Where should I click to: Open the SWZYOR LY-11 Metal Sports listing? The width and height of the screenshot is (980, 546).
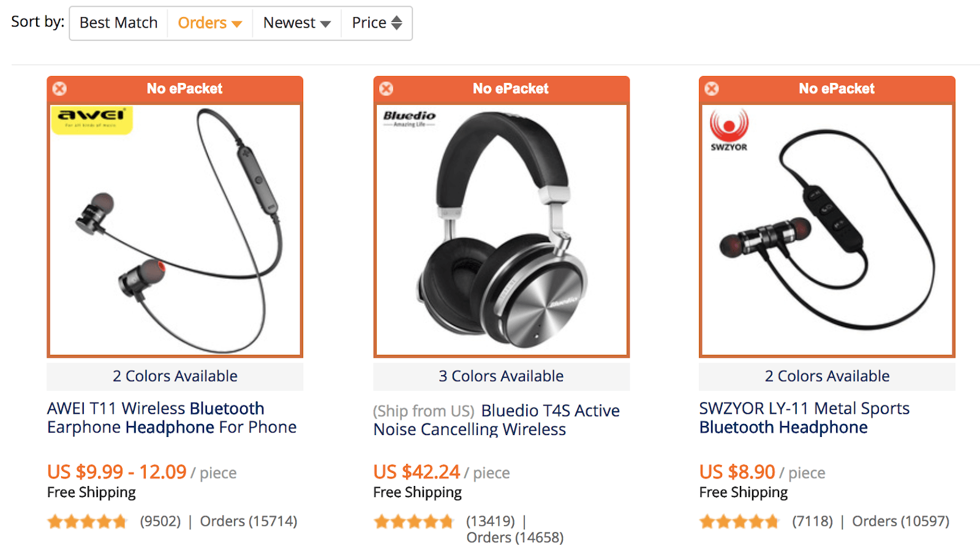pyautogui.click(x=804, y=417)
